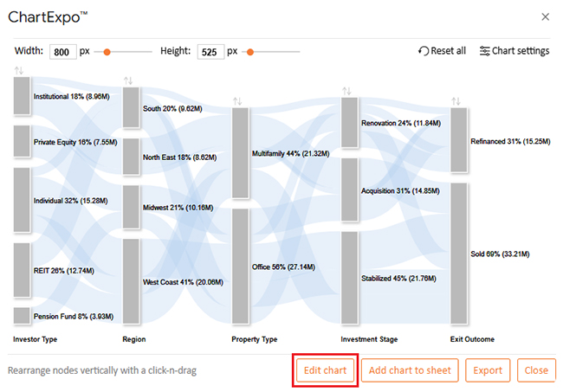
Task: Click the Height slider handle
Action: tap(250, 51)
